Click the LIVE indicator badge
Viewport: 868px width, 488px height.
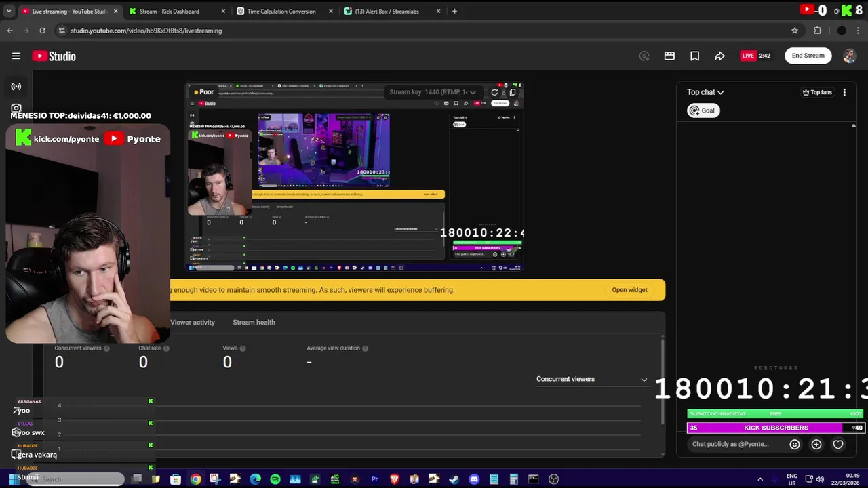(748, 56)
